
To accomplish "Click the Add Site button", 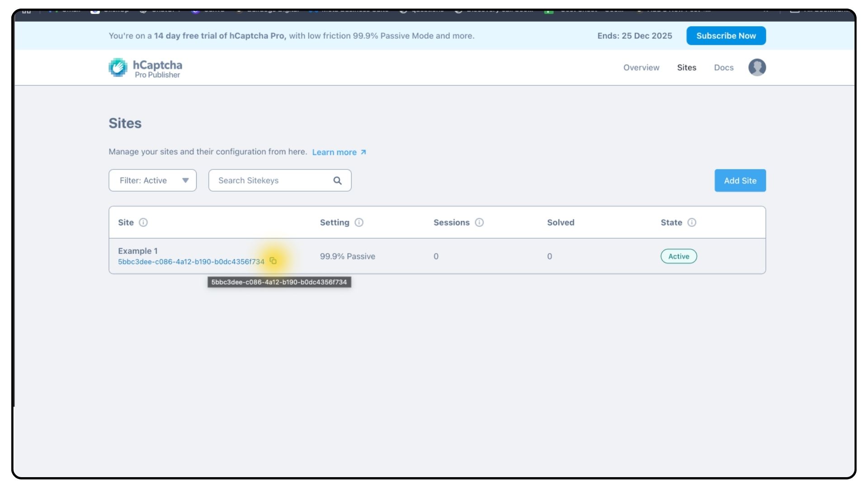I will (740, 180).
